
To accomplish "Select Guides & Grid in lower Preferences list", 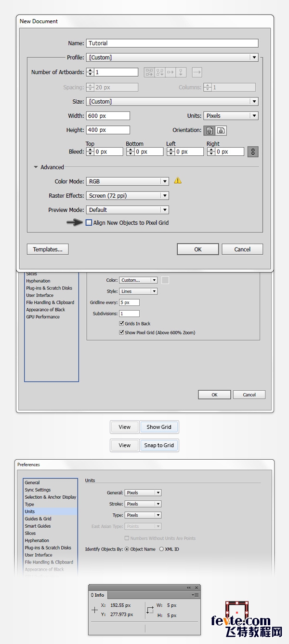I will pos(38,519).
